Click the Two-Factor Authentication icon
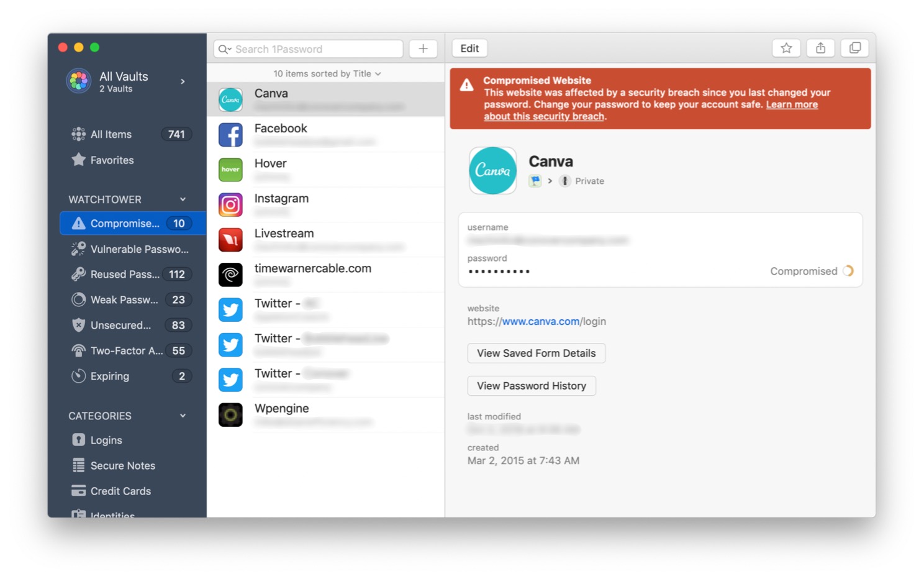Screen dimensions: 924x579 78,350
